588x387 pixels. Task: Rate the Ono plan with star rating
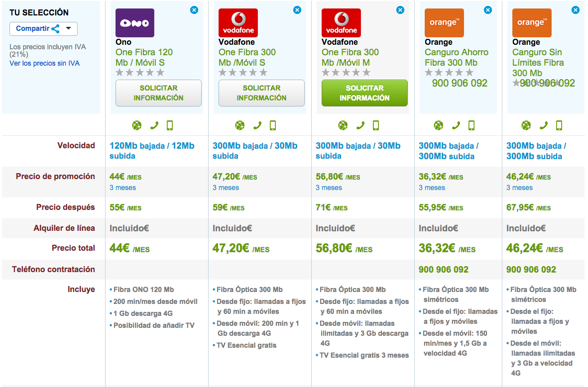pyautogui.click(x=140, y=73)
